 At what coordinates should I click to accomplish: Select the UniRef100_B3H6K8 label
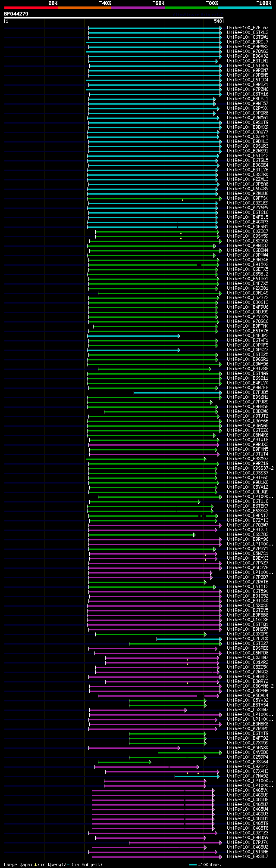point(248,724)
